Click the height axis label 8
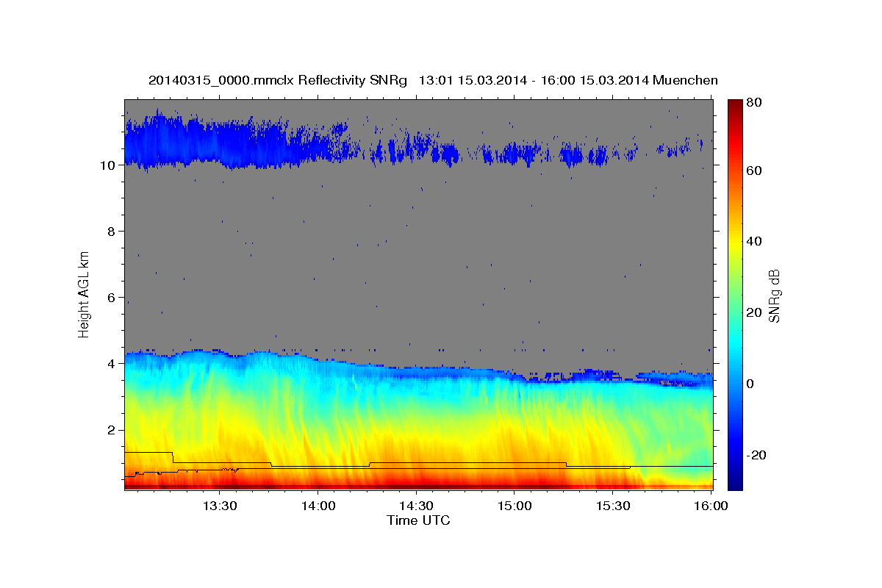The height and width of the screenshot is (588, 882). [110, 232]
